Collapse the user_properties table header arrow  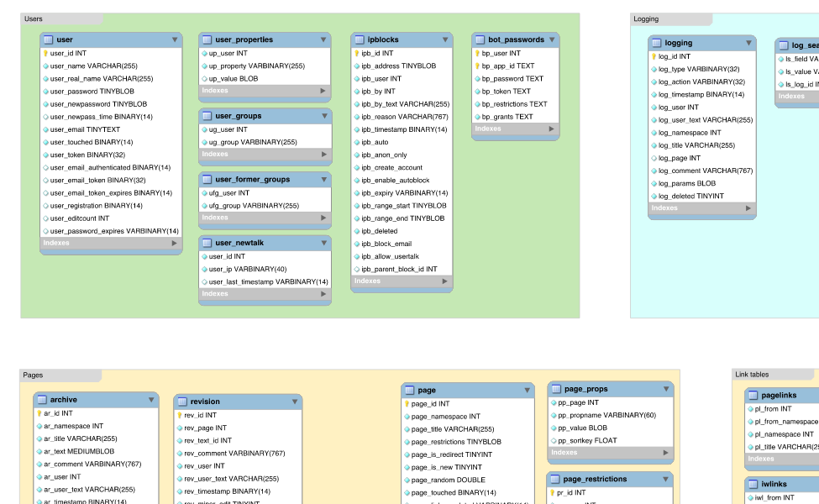pos(323,39)
